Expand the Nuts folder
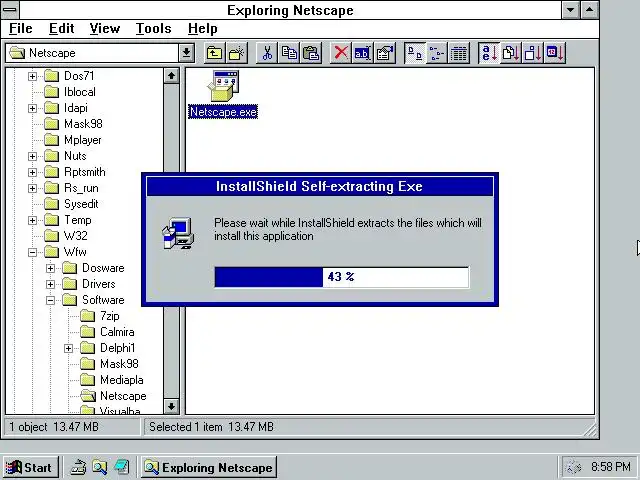 pyautogui.click(x=32, y=156)
